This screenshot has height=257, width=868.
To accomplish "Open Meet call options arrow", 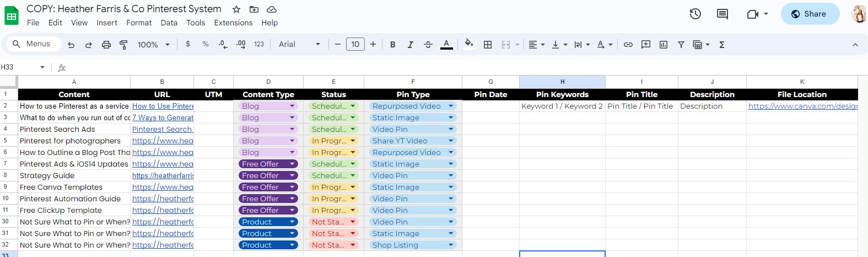I will click(766, 14).
